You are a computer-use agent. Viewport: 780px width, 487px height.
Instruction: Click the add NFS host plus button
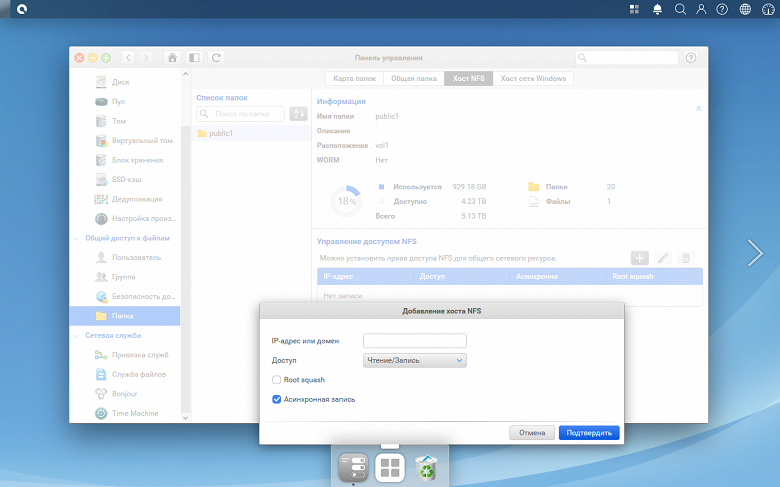click(x=640, y=258)
